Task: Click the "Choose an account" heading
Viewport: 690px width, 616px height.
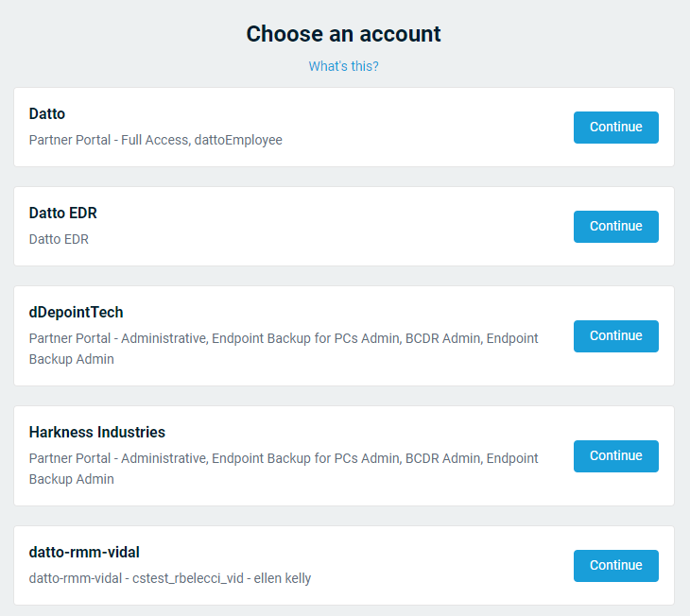Action: (343, 34)
